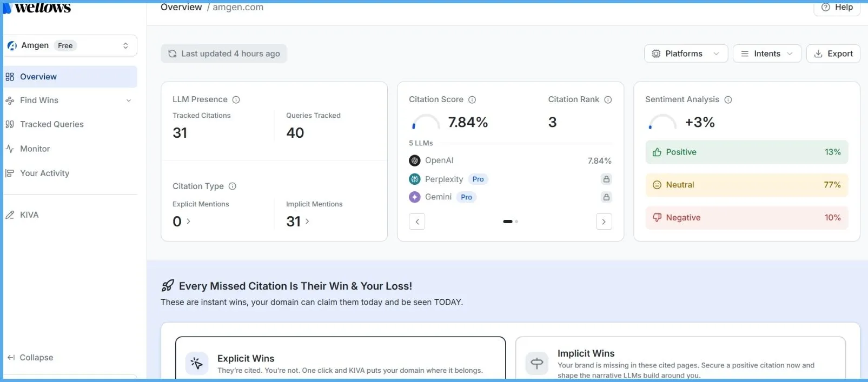Click the Queries Tracked value 40
The image size is (868, 382).
point(295,133)
